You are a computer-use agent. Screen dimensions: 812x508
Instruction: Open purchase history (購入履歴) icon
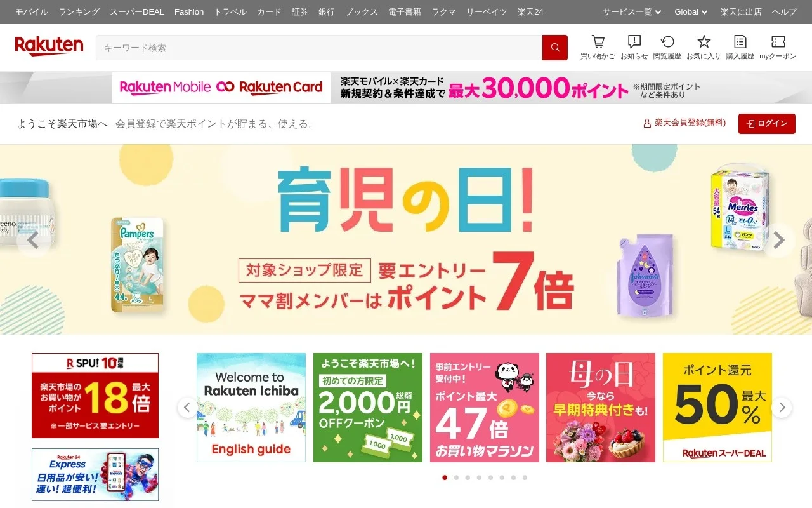(x=740, y=48)
